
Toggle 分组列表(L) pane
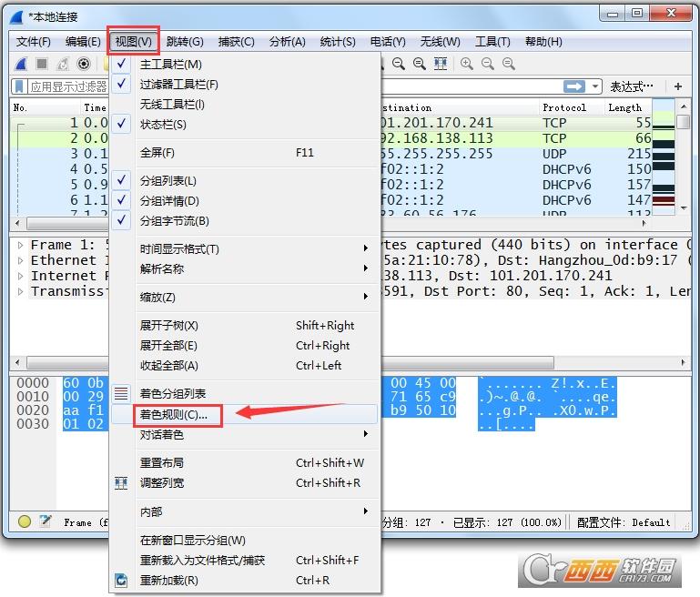pyautogui.click(x=245, y=181)
